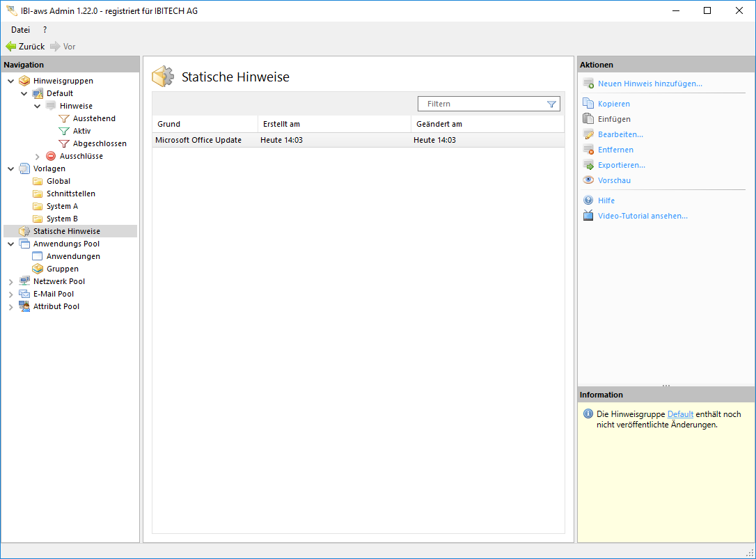756x559 pixels.
Task: Click the filter funnel icon in search box
Action: click(551, 104)
